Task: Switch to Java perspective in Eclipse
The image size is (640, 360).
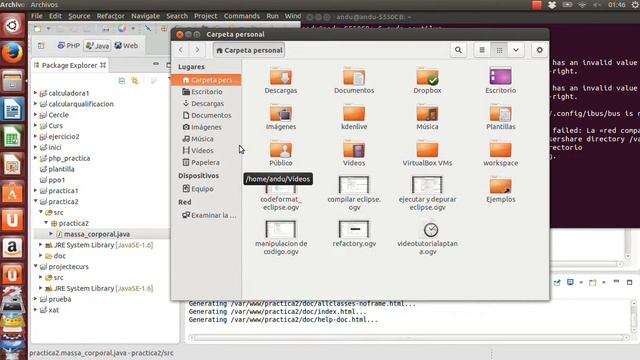Action: (98, 45)
